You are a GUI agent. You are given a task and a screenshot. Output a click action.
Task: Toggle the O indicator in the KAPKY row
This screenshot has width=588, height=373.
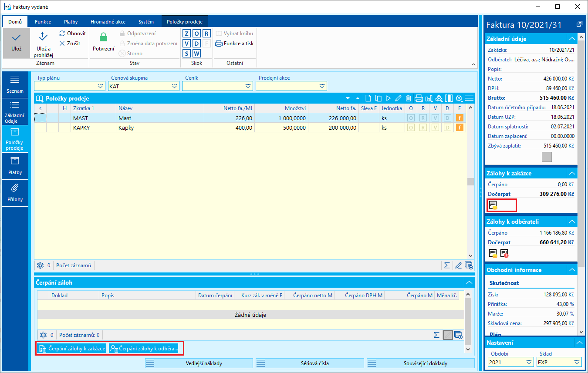point(410,128)
